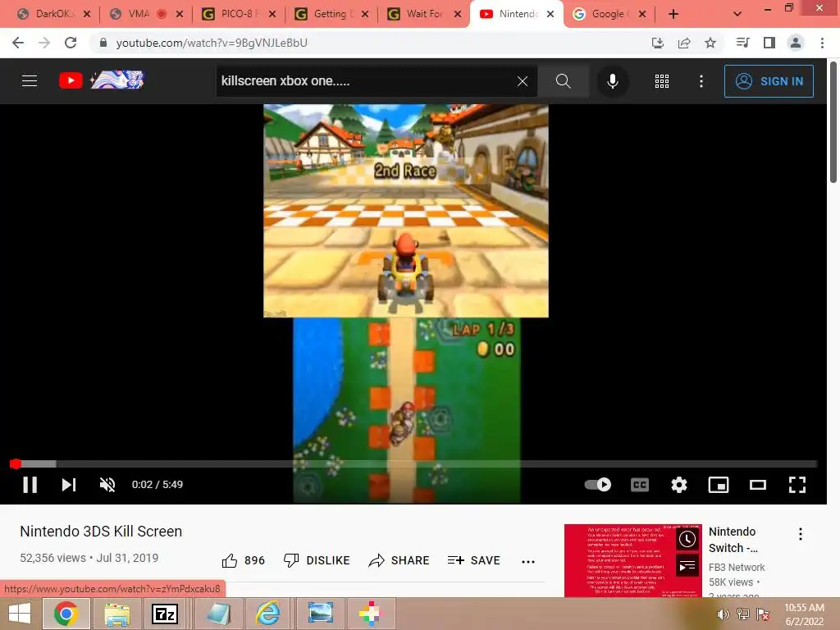840x630 pixels.
Task: Enter full screen mode
Action: 797,485
